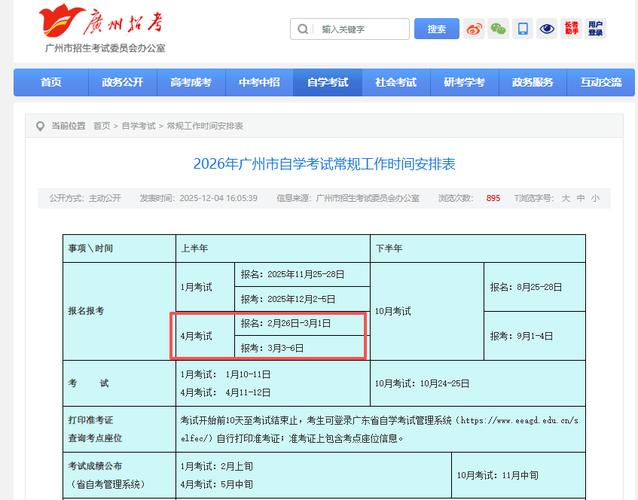Click text 10月考试：10月24-25日
Viewport: 638px width, 500px height.
pos(422,384)
